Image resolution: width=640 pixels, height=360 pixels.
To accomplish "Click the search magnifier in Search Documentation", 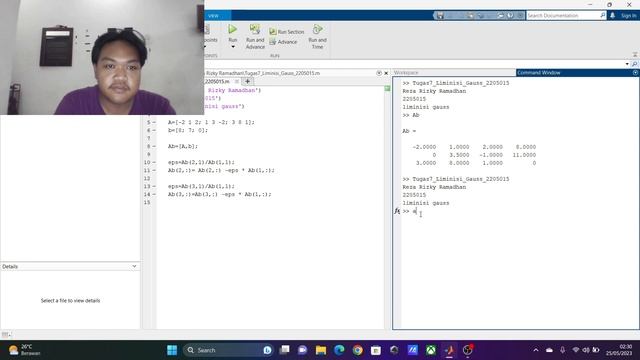I will (x=602, y=16).
